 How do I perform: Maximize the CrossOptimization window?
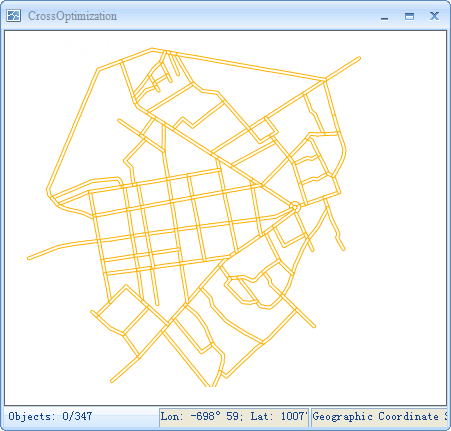coord(409,16)
